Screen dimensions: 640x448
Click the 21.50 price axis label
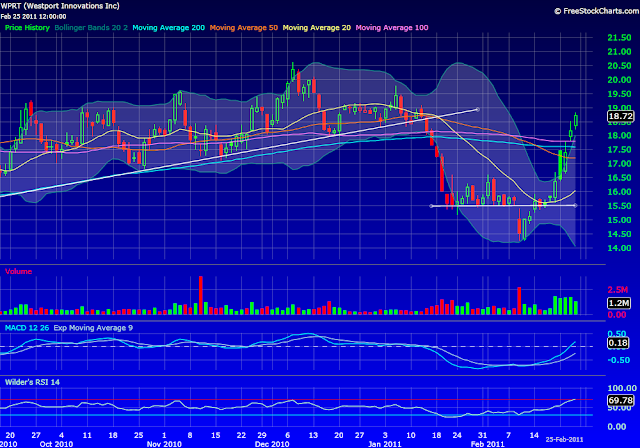[620, 38]
